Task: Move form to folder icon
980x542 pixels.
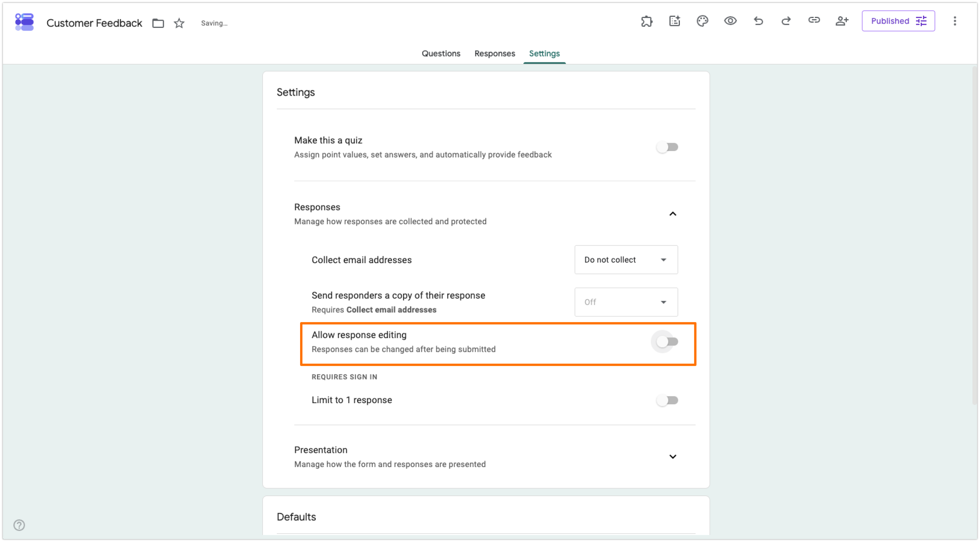Action: click(x=158, y=23)
